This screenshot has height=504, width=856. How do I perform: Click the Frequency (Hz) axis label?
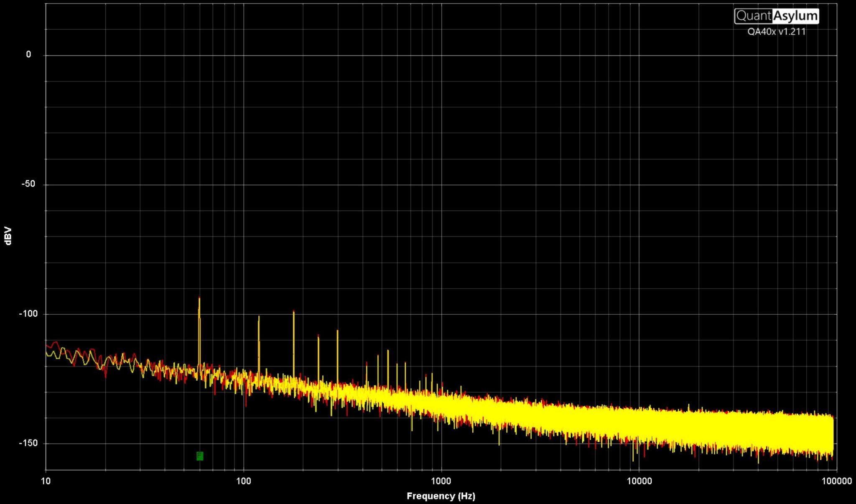(x=441, y=496)
